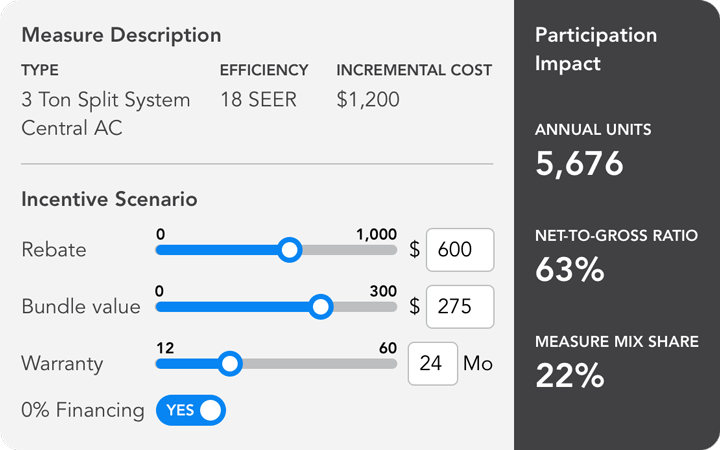Select the Net-to-Gross Ratio value 63%

570,270
